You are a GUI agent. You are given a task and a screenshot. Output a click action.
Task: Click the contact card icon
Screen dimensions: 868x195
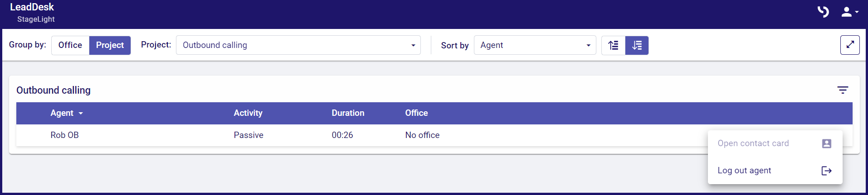tap(826, 143)
